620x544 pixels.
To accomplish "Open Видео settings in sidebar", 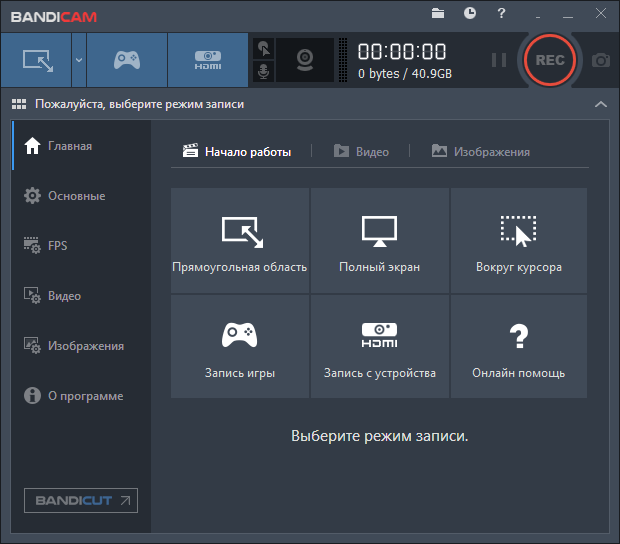I will point(81,296).
